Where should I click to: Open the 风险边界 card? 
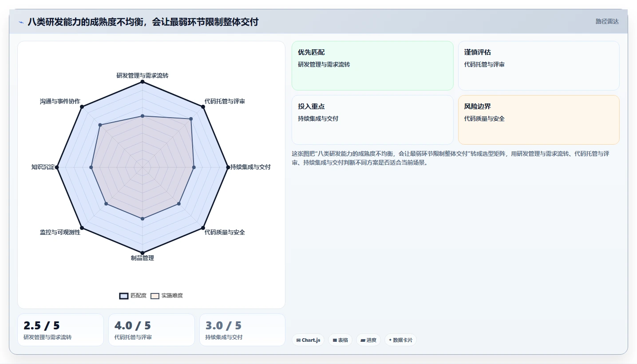[x=538, y=120]
